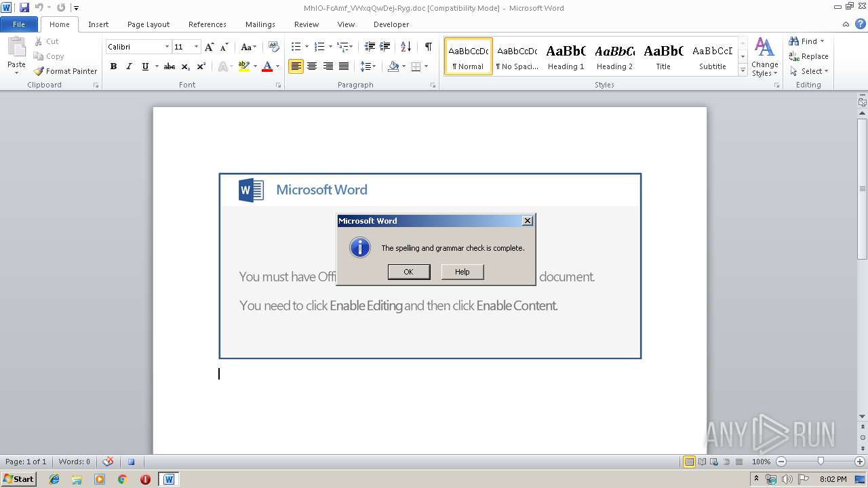Click the Numbering list icon
The image size is (868, 488).
click(319, 47)
